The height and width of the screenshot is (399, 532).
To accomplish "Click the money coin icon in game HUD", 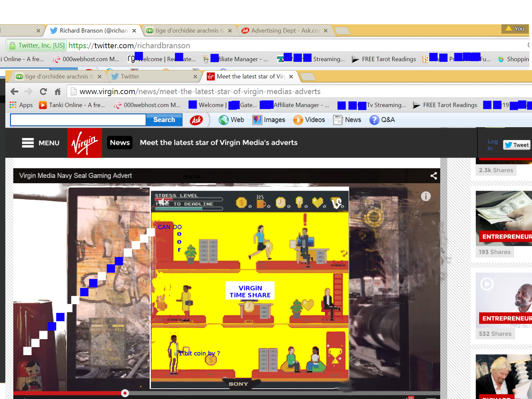I will 241,203.
